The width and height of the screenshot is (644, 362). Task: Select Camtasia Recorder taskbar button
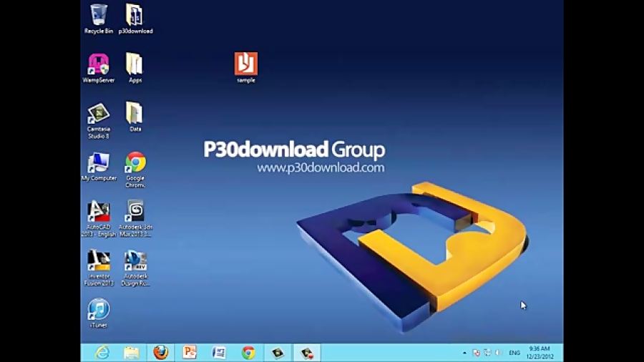coord(307,353)
